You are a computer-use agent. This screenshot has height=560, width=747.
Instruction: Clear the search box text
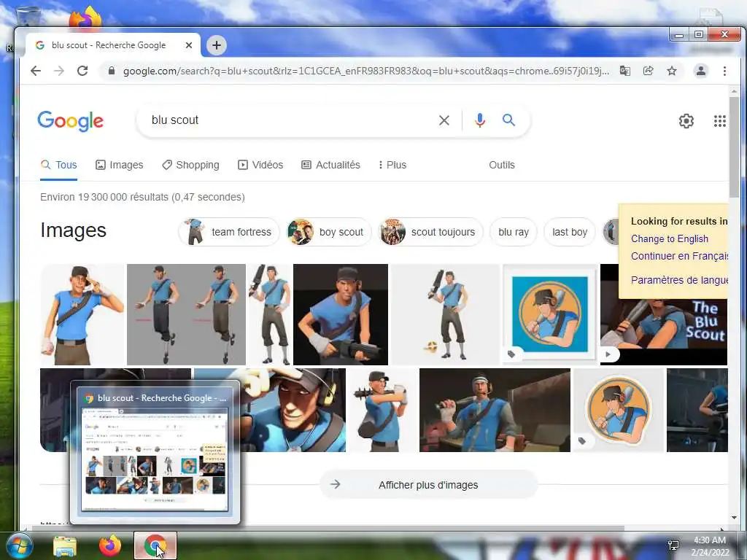444,120
